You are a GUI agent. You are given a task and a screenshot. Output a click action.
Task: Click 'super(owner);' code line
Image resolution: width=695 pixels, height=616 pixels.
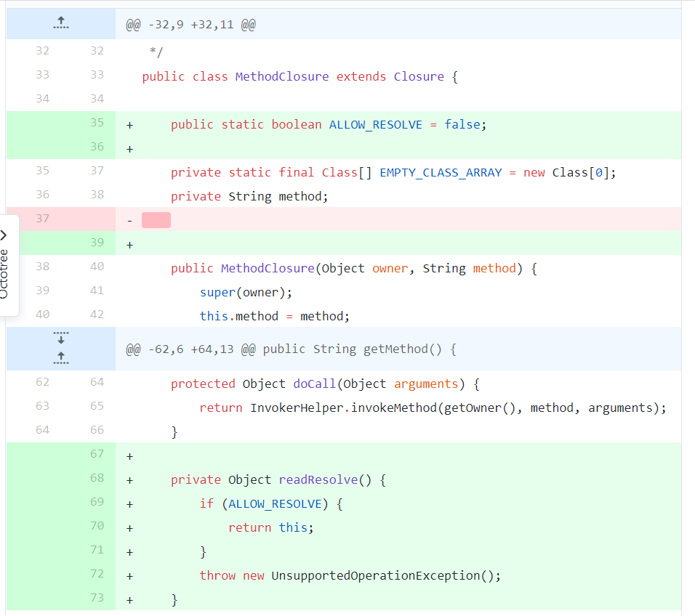click(246, 292)
